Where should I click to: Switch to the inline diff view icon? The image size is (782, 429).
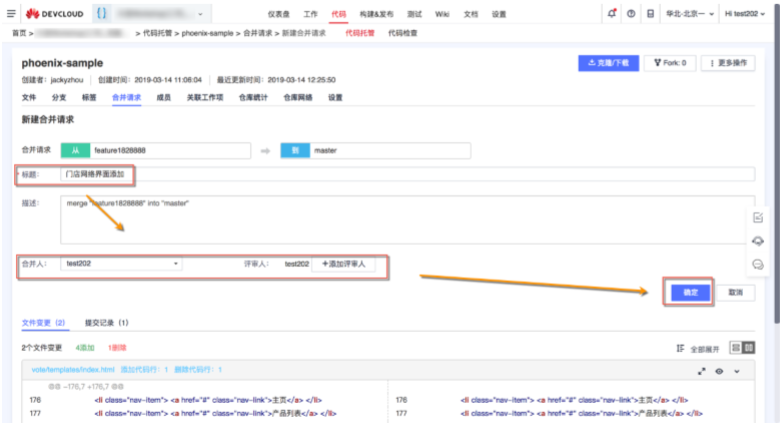[736, 348]
